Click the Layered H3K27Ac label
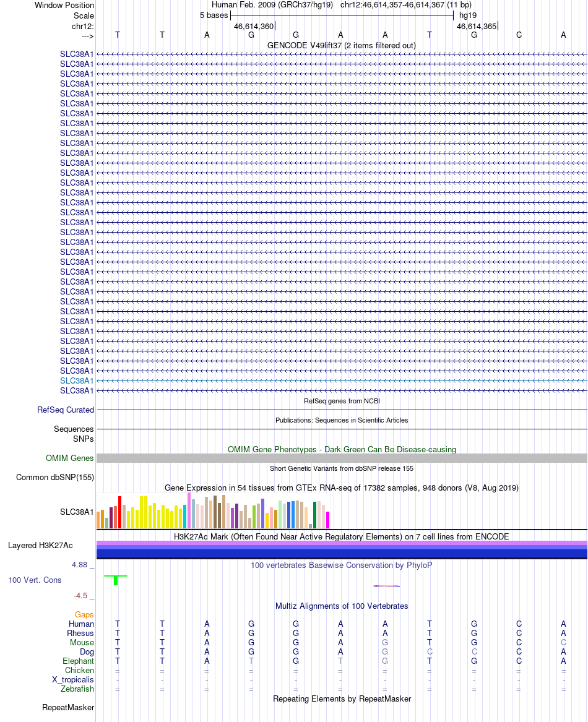588x722 pixels. click(x=40, y=546)
